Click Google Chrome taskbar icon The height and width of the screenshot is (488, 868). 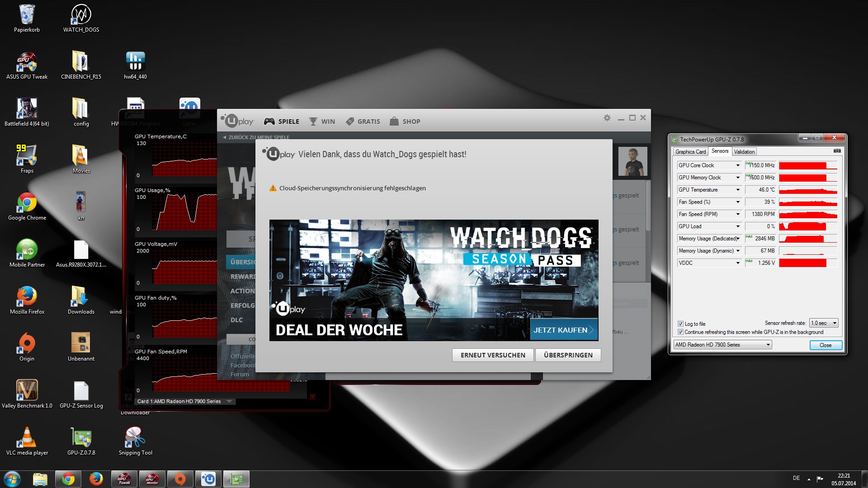point(68,479)
